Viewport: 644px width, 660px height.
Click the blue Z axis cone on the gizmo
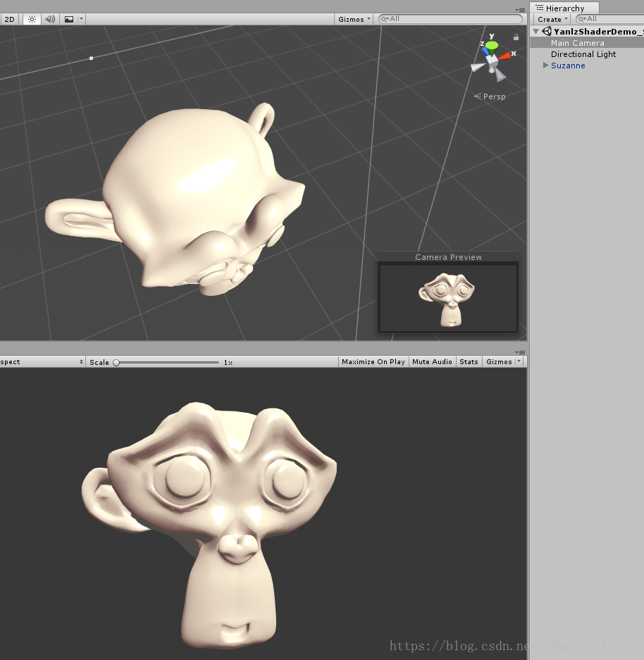point(485,51)
